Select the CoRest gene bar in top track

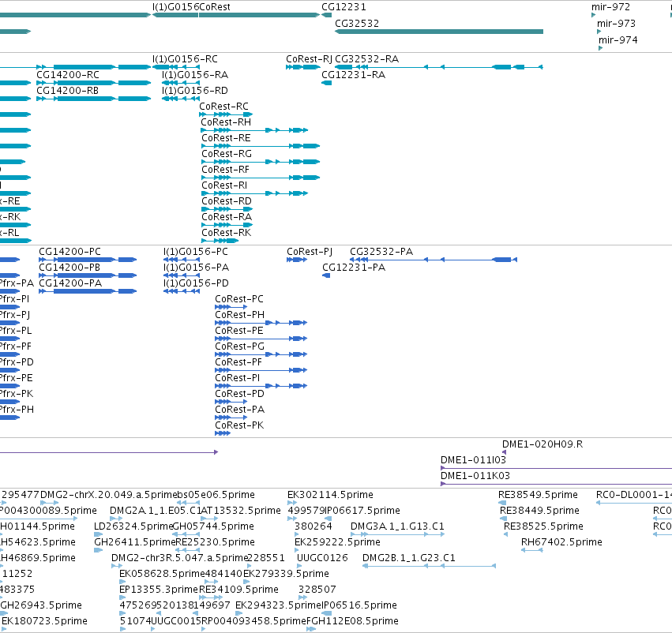pos(259,15)
